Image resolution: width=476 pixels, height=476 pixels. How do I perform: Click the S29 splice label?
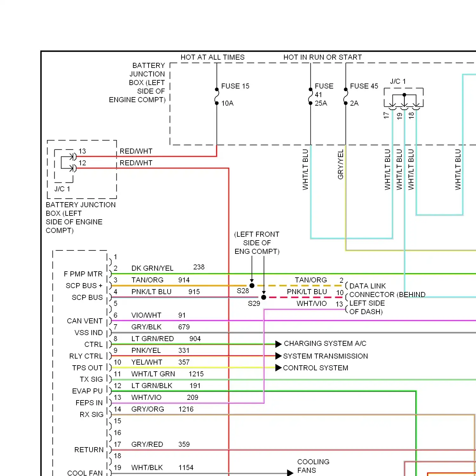tap(254, 303)
